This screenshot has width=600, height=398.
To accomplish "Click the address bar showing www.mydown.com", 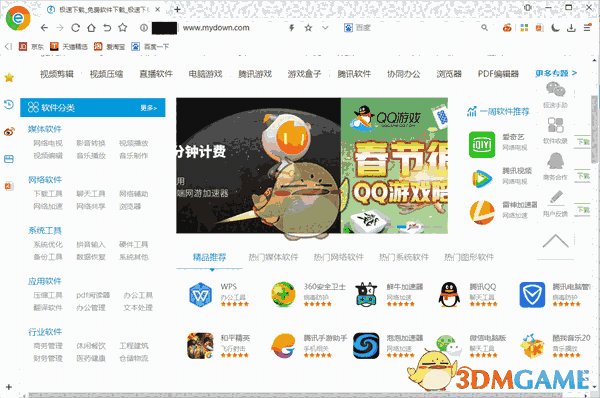I will click(x=216, y=28).
